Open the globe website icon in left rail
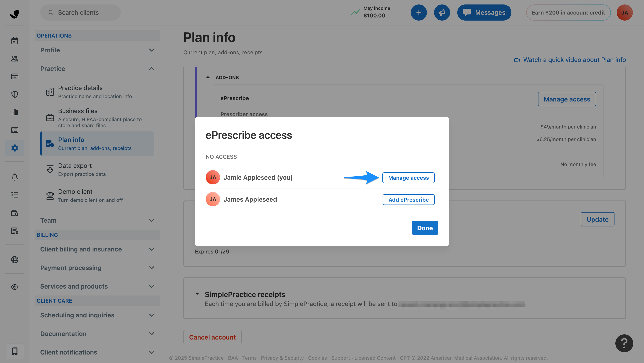This screenshot has width=644, height=363. point(15,260)
